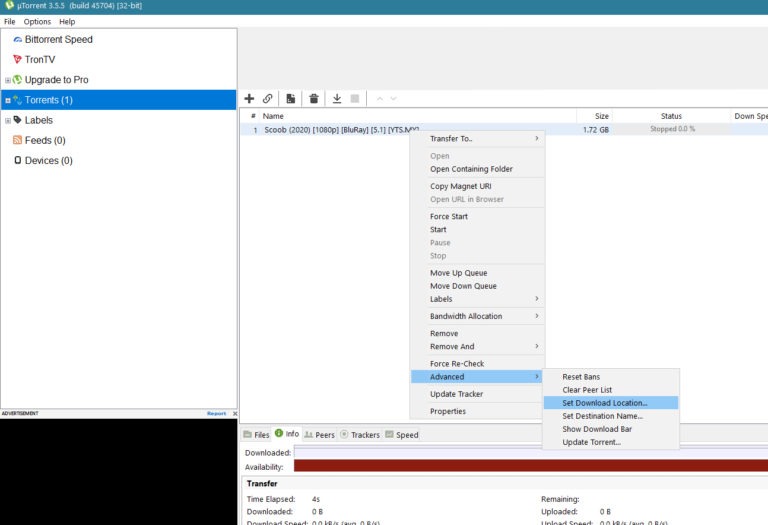Select the Feeds (0) sidebar item
Image resolution: width=768 pixels, height=525 pixels.
45,140
